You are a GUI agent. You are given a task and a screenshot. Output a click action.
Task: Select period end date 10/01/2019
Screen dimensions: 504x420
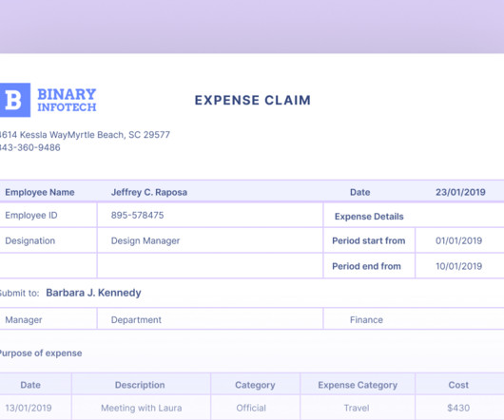458,266
